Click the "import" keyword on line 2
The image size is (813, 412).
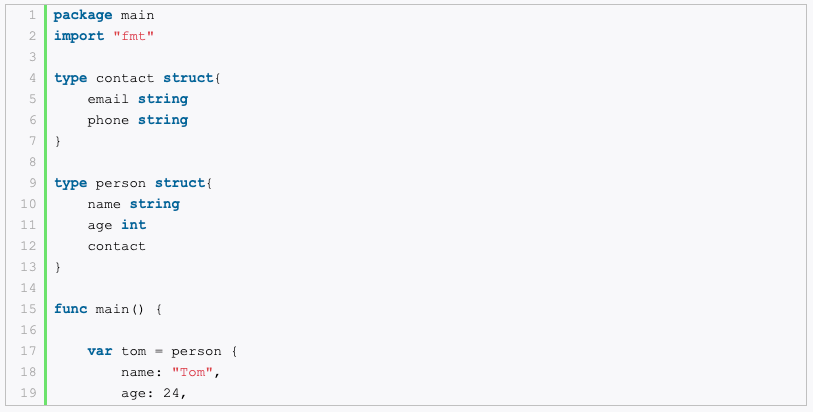tap(78, 36)
